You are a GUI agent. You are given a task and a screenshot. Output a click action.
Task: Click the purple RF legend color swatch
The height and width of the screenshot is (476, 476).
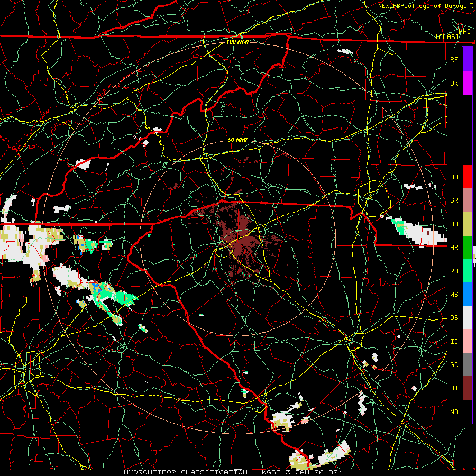(467, 59)
